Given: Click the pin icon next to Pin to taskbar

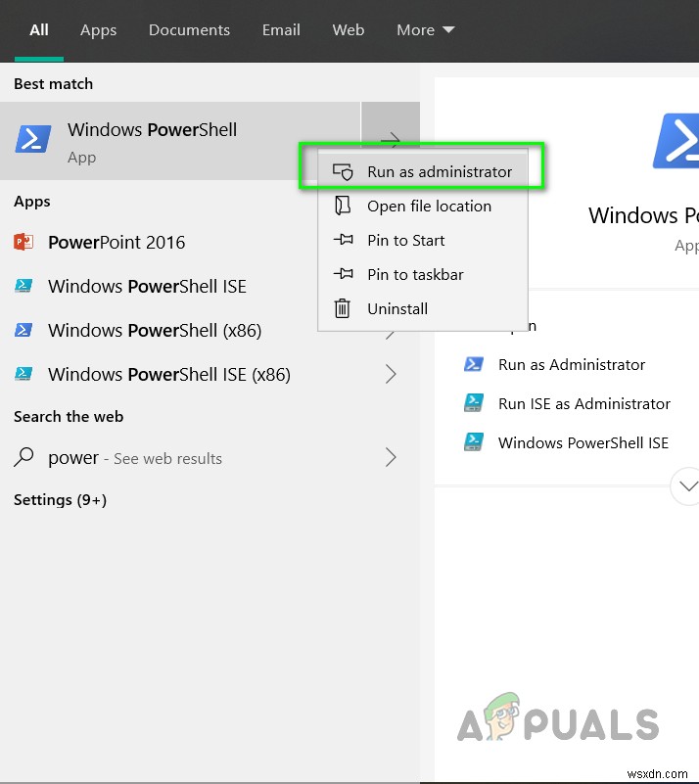Looking at the screenshot, I should pos(343,273).
